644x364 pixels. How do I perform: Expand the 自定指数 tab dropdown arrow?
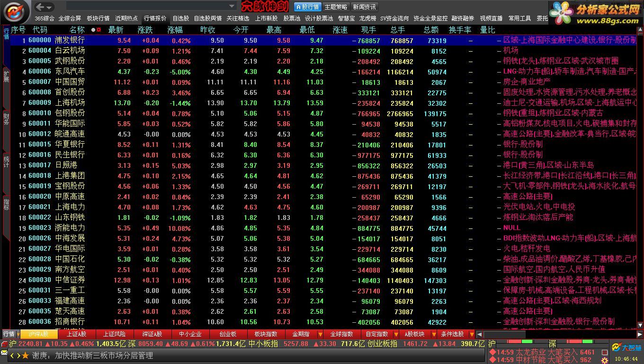point(396,335)
